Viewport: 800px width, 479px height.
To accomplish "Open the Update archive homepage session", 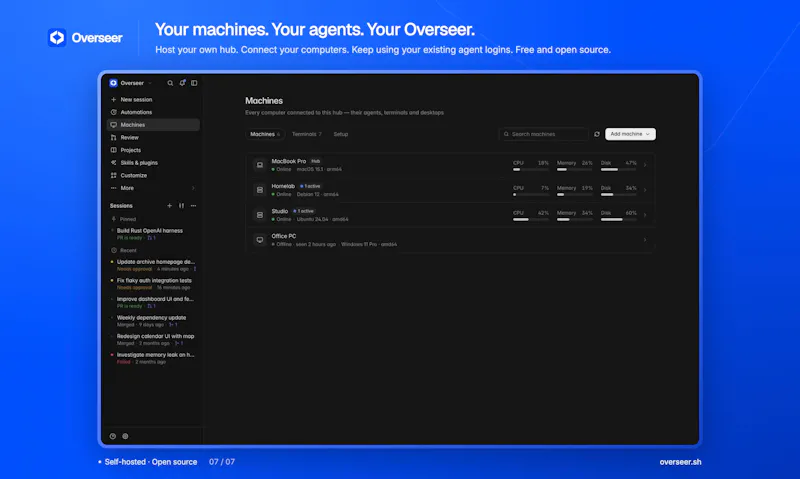I will pos(153,265).
